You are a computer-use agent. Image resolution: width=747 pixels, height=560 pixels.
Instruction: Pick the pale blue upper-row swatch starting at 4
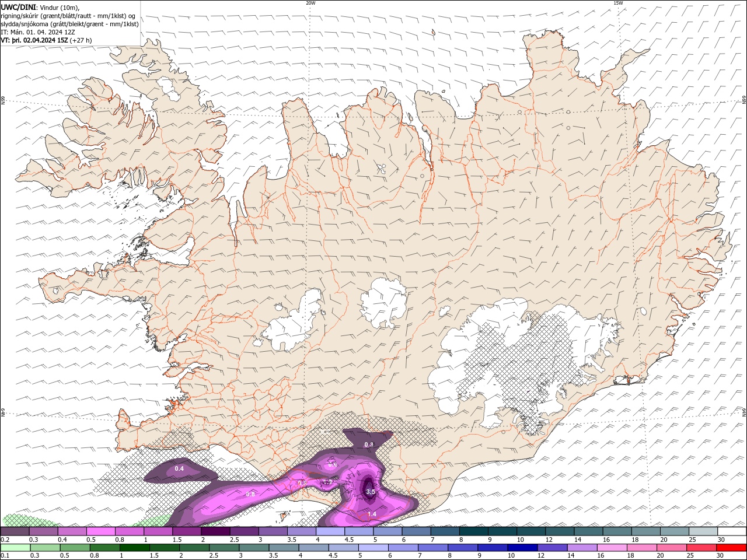tap(330, 531)
